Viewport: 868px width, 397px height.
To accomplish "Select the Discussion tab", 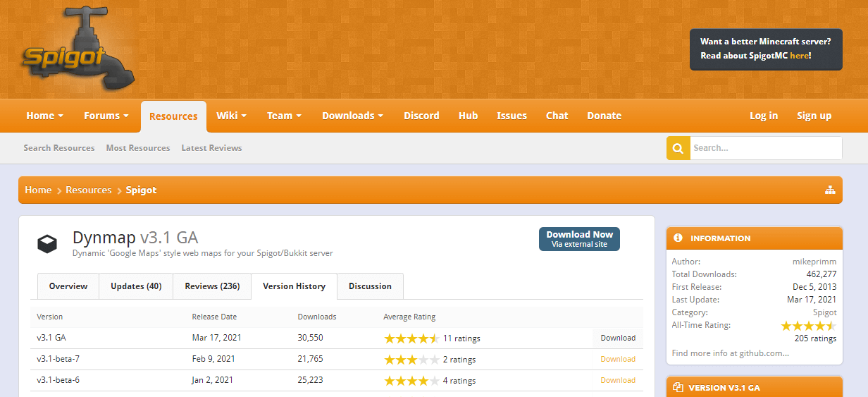I will [370, 286].
